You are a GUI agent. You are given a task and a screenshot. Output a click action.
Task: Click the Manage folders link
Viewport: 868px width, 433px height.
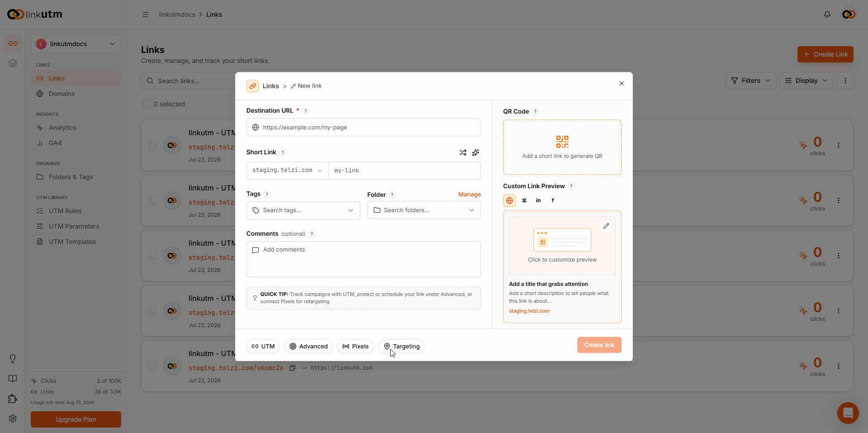469,195
